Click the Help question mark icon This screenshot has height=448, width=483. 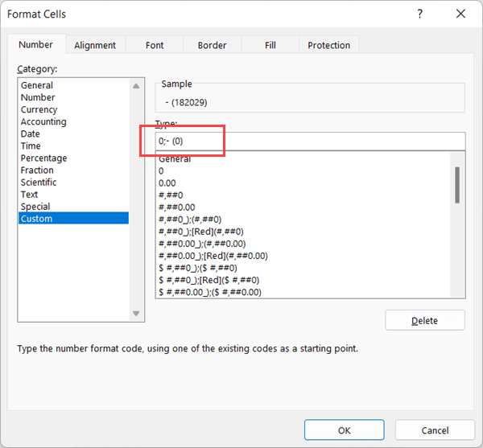[x=420, y=14]
